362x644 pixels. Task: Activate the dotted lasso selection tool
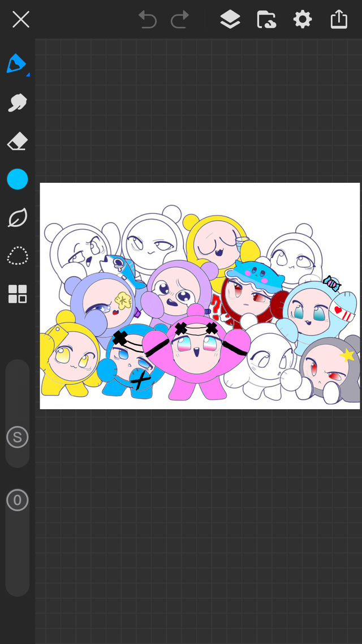pyautogui.click(x=18, y=256)
